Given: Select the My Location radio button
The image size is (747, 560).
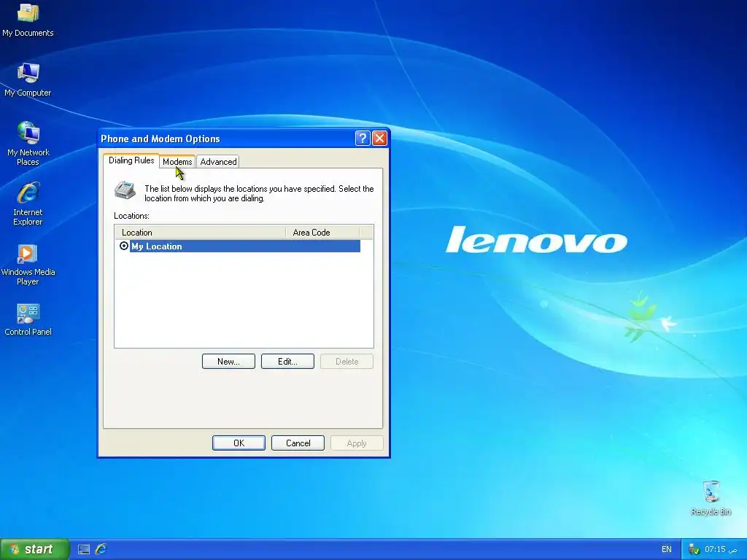Looking at the screenshot, I should 124,246.
